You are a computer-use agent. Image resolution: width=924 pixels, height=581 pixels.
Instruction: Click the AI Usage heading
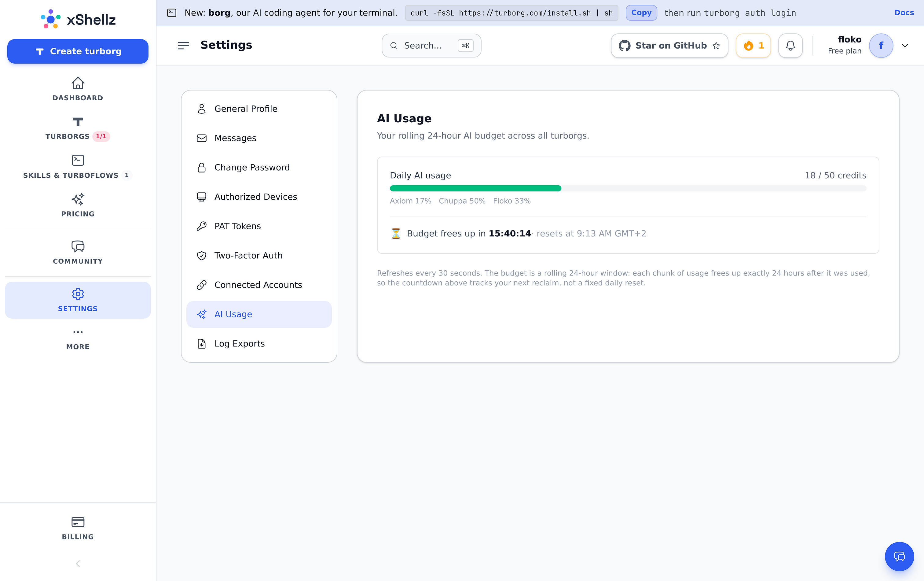pyautogui.click(x=404, y=118)
